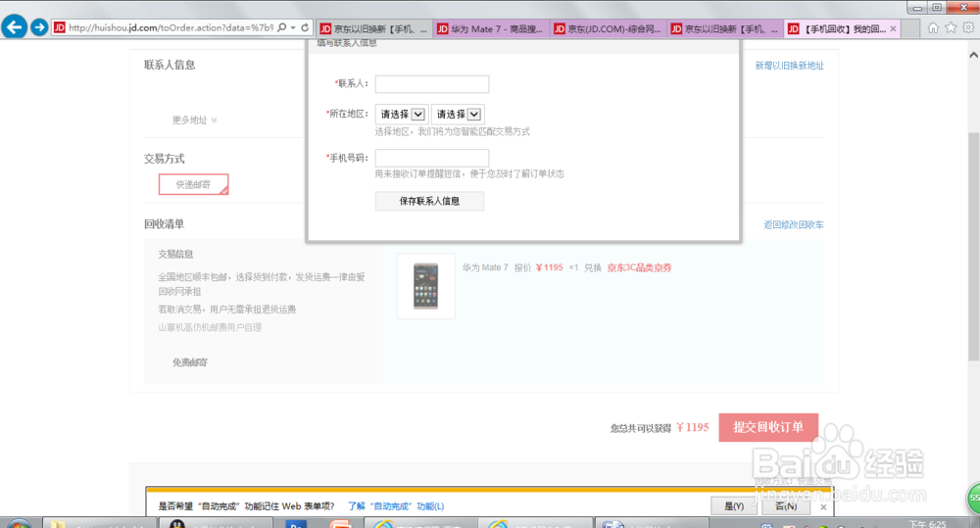Select the 快递邮寄 transaction method
980x528 pixels.
[x=193, y=184]
